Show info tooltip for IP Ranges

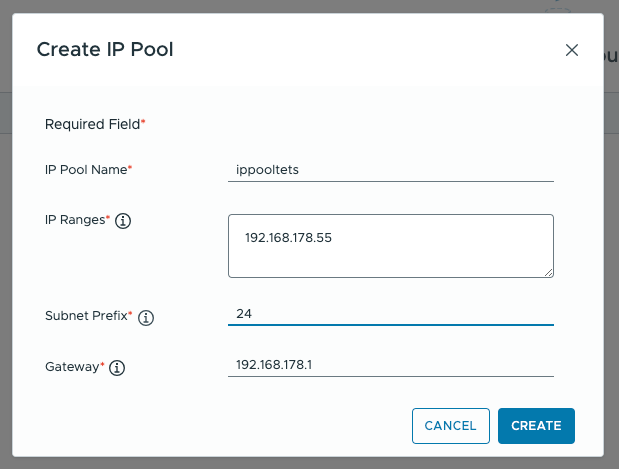click(123, 221)
